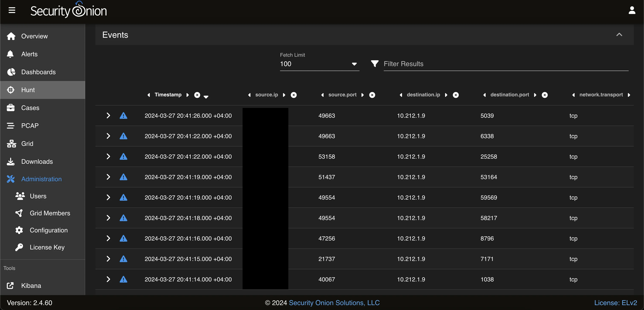The height and width of the screenshot is (310, 644).
Task: Expand the 20:41:16 event row
Action: point(108,238)
